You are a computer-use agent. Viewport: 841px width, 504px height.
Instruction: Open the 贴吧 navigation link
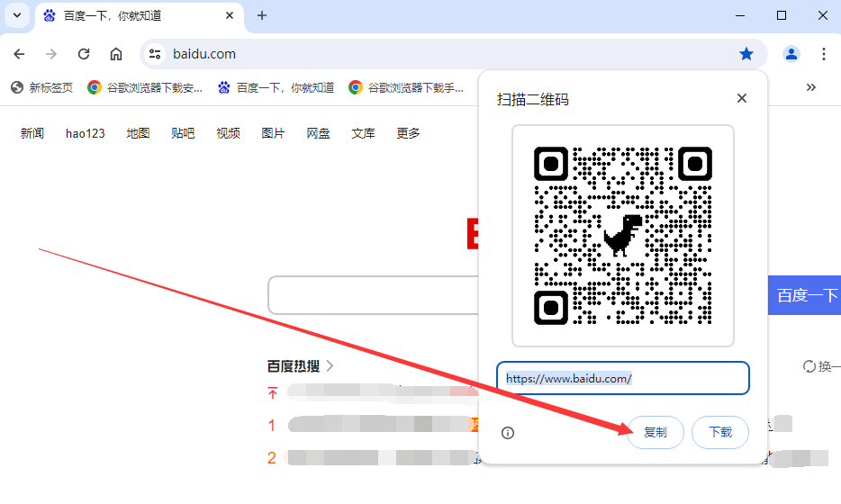183,133
